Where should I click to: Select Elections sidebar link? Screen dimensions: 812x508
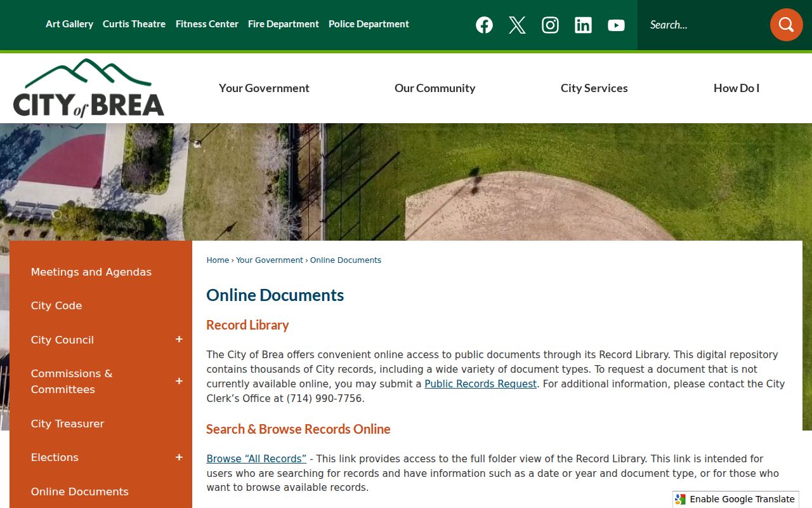[55, 457]
